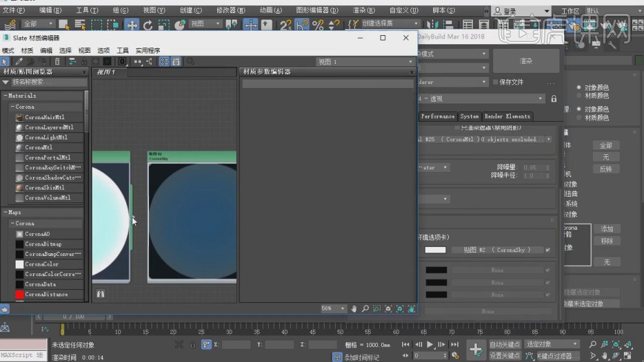The height and width of the screenshot is (362, 644).
Task: Enable the 保存文件 checkbox
Action: pyautogui.click(x=496, y=82)
